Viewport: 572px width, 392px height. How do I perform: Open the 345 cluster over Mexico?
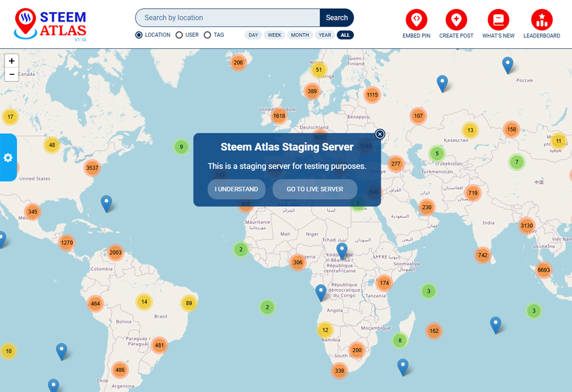tap(32, 212)
